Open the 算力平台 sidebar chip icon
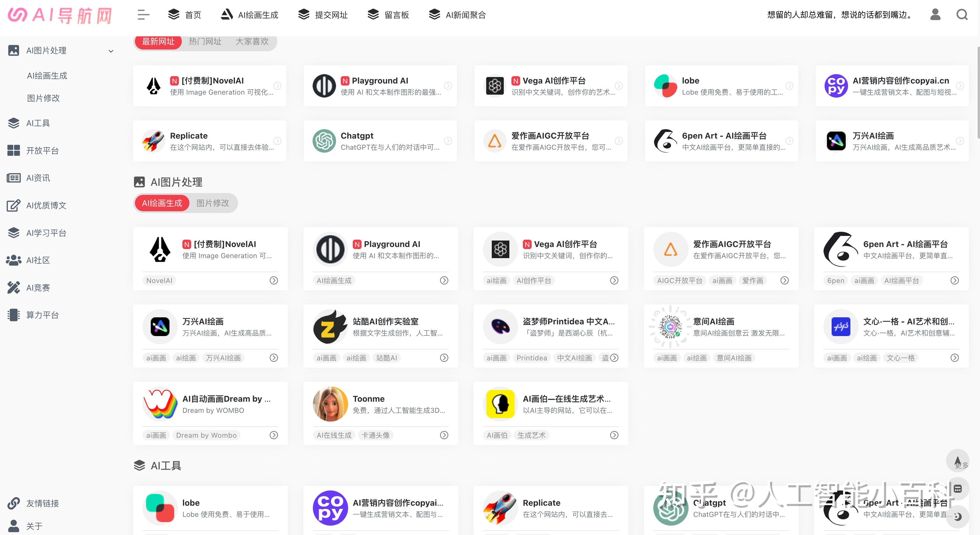Image resolution: width=980 pixels, height=535 pixels. pyautogui.click(x=14, y=315)
